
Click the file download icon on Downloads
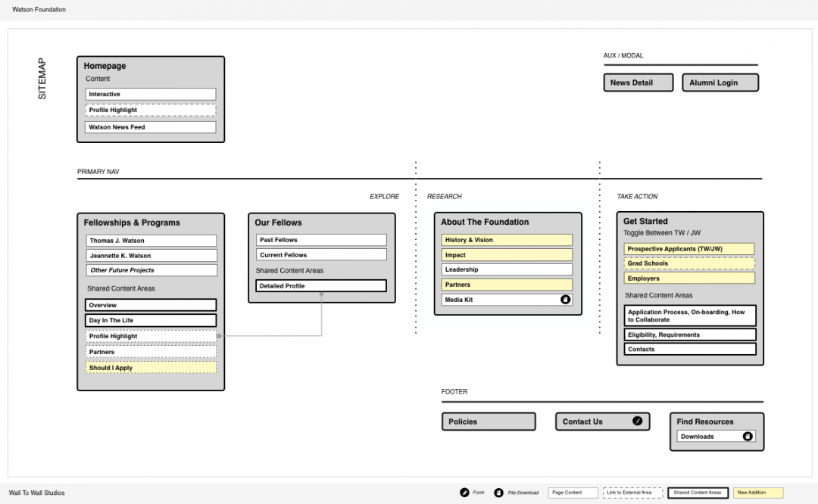pos(748,436)
